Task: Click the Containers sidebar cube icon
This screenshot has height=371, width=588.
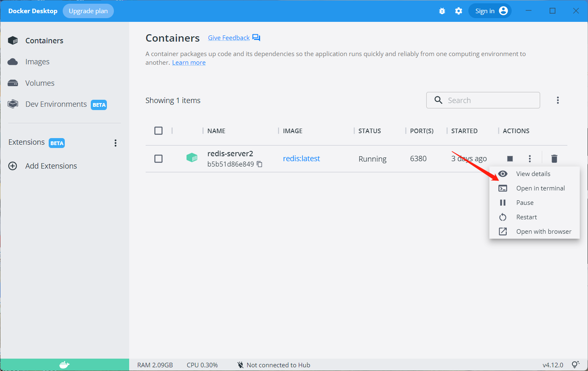Action: coord(13,40)
